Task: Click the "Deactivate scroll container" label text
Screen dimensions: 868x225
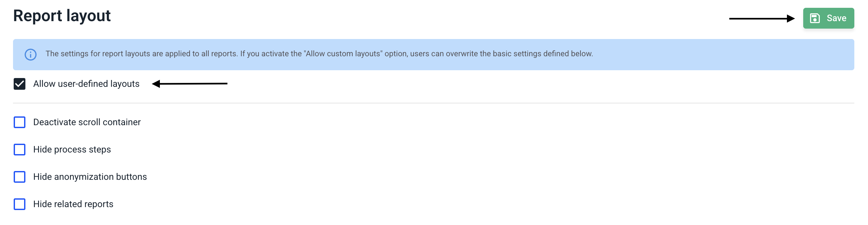Action: pyautogui.click(x=87, y=122)
